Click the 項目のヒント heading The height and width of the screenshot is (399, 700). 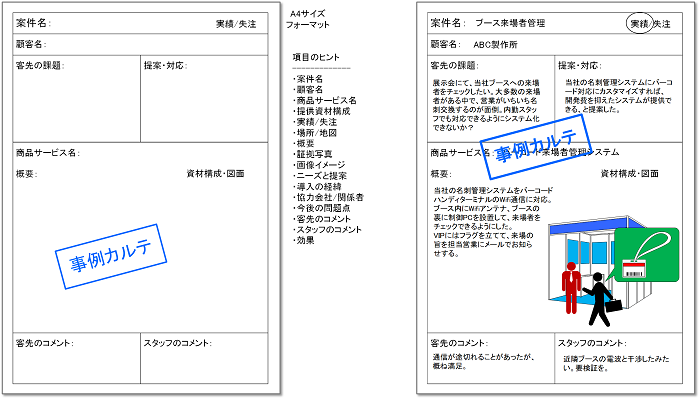(x=316, y=57)
